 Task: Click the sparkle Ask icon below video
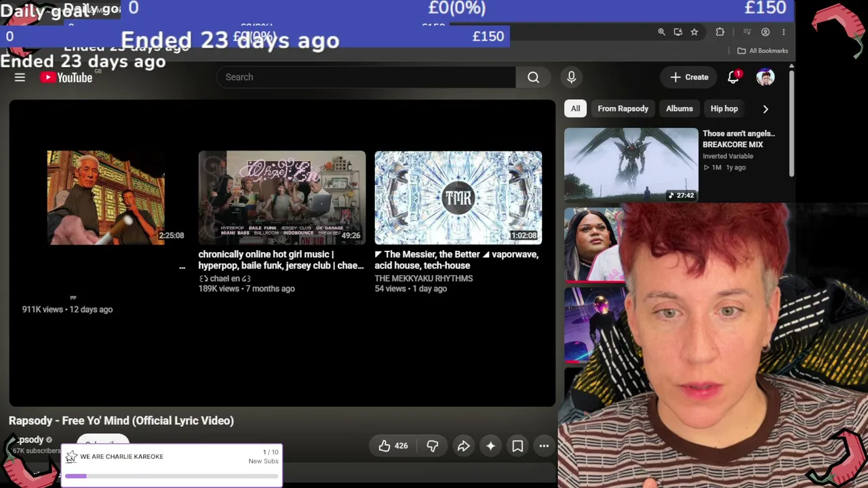[x=490, y=446]
